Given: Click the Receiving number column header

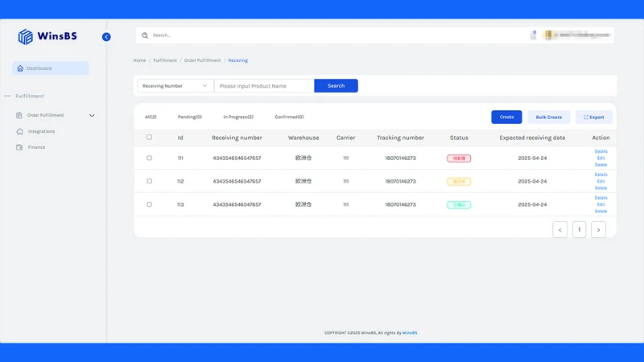Looking at the screenshot, I should point(237,138).
